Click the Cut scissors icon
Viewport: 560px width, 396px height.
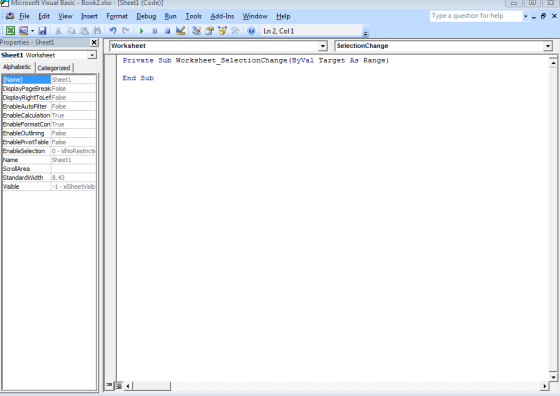pos(58,31)
